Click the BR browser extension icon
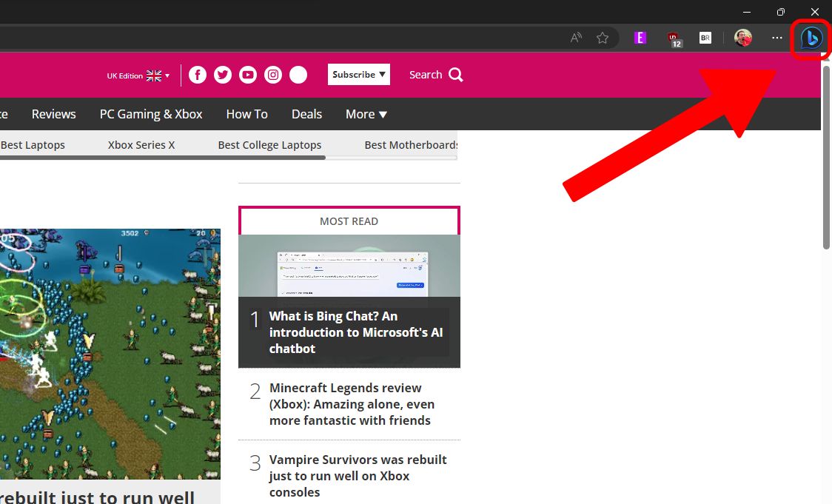The width and height of the screenshot is (832, 504). tap(705, 37)
